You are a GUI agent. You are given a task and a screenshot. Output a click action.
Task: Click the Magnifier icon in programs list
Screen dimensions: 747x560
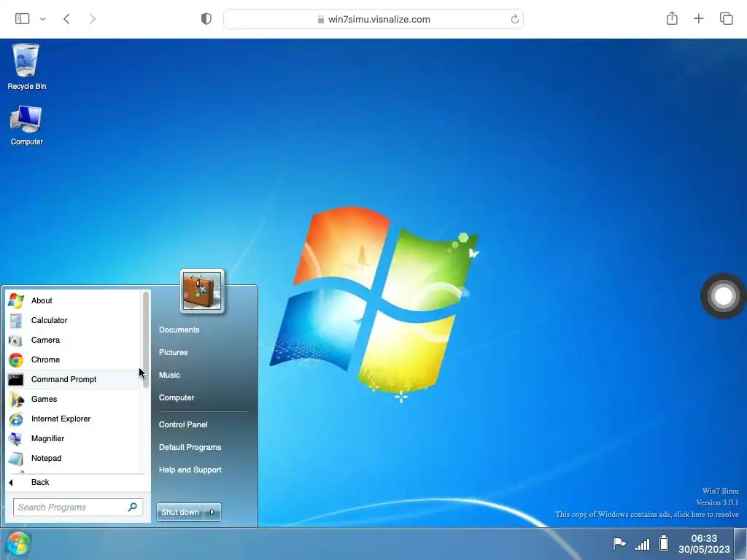pos(16,438)
